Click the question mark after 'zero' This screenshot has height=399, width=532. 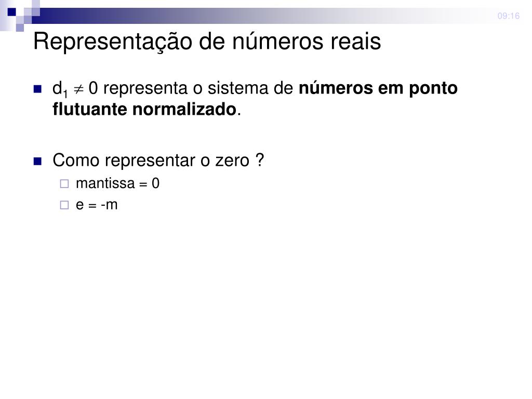(260, 159)
